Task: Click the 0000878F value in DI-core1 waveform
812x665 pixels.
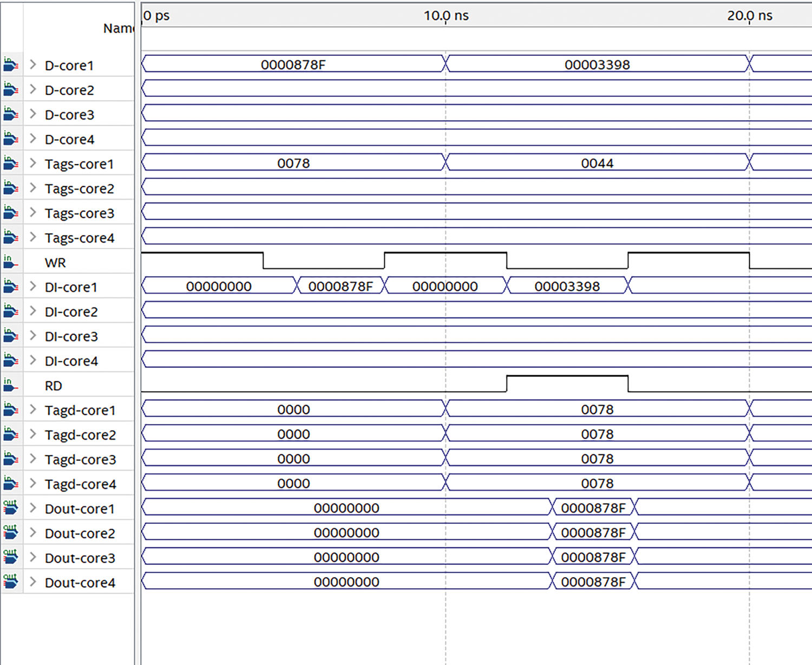Action: click(x=340, y=286)
